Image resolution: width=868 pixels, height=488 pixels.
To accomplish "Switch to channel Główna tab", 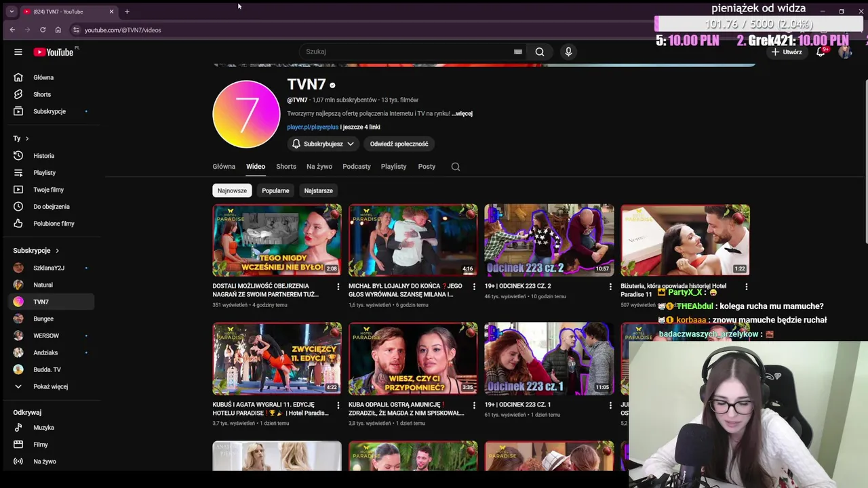I will point(224,166).
